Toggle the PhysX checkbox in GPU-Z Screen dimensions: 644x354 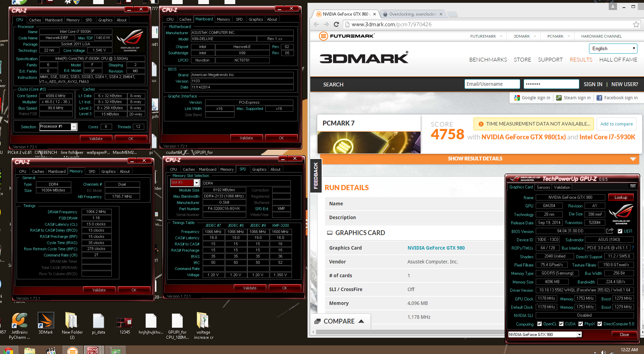(580, 324)
